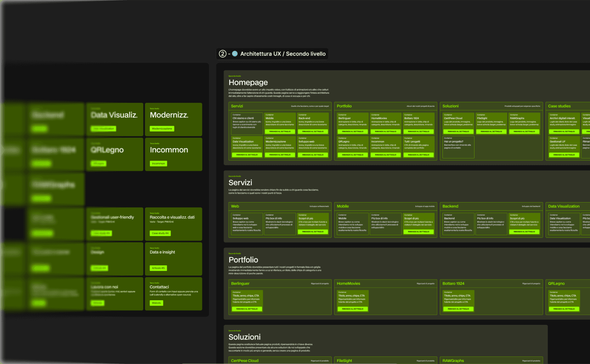Image resolution: width=590 pixels, height=364 pixels.
Task: Select the 'Contattaci' card title
Action: point(159,287)
